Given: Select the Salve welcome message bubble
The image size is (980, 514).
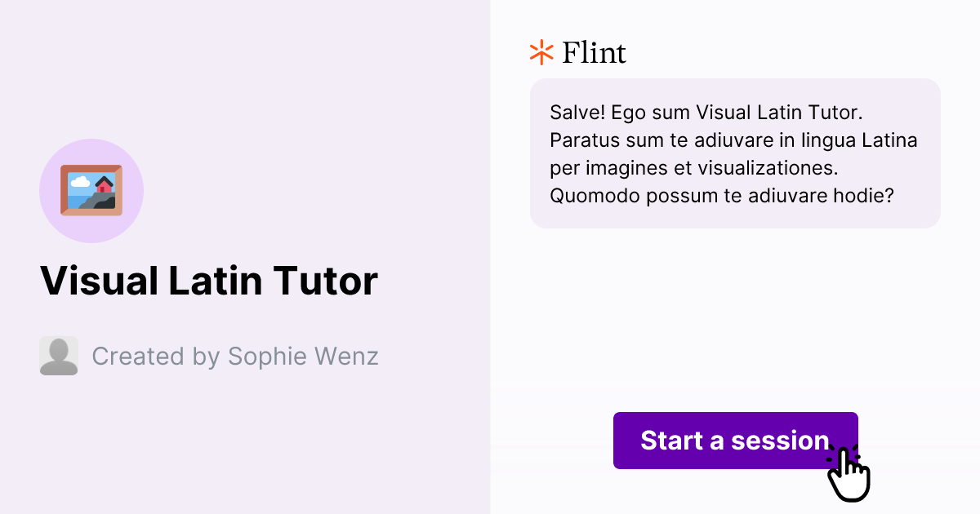Looking at the screenshot, I should [x=734, y=153].
